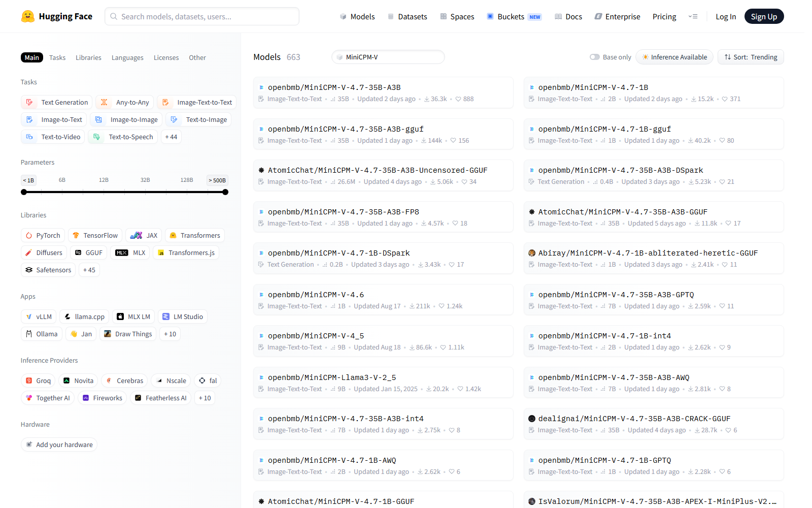Select the GGUF library filter

88,252
